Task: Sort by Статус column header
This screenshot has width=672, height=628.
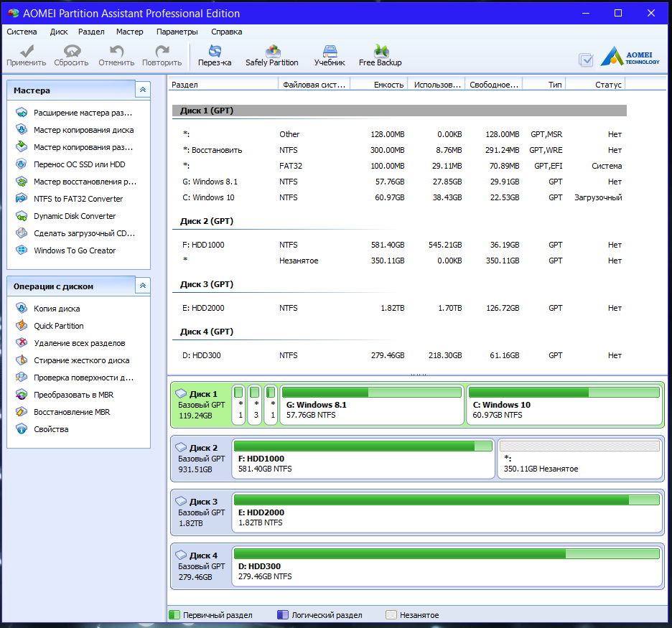Action: 595,85
